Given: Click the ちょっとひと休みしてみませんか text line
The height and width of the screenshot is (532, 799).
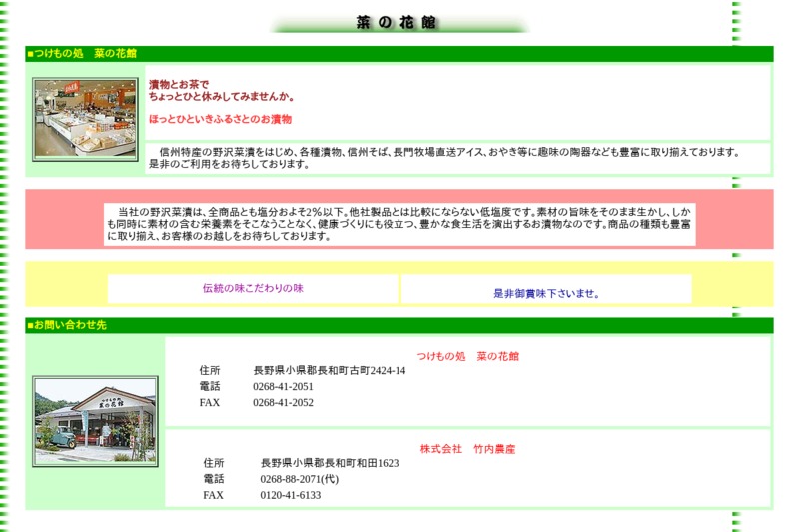Looking at the screenshot, I should point(221,97).
